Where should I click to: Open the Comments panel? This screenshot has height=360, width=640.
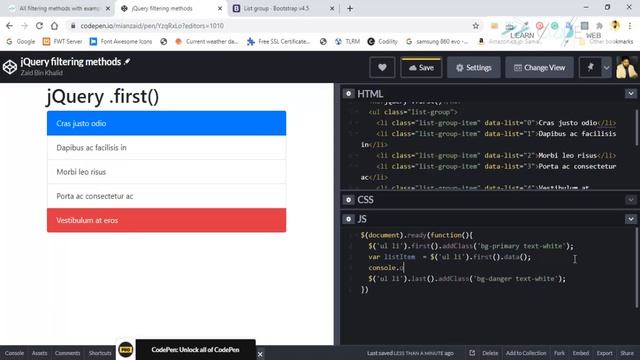coord(67,353)
